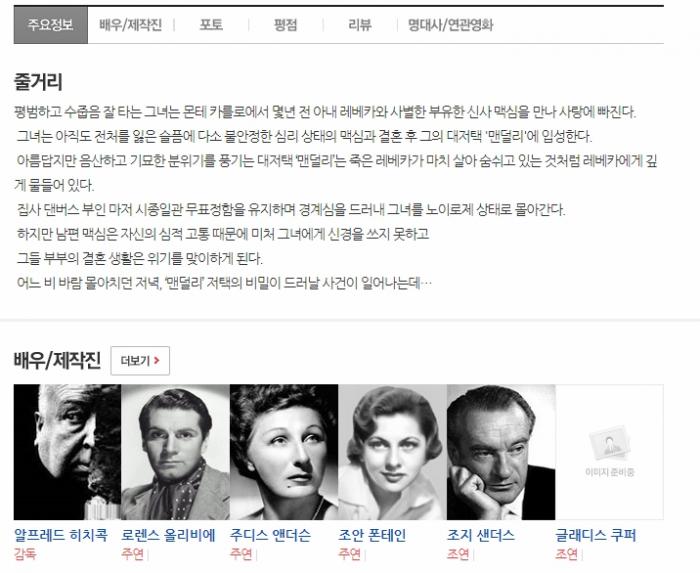Switch to the 배우/제작진 tab
Screen dimensions: 700x573
130,25
